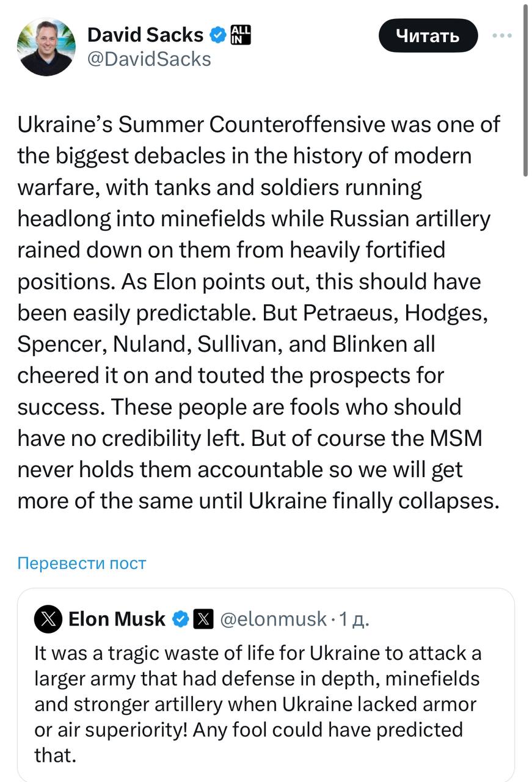Click the vertical scrollbar thumb
The width and height of the screenshot is (532, 782).
(525, 92)
